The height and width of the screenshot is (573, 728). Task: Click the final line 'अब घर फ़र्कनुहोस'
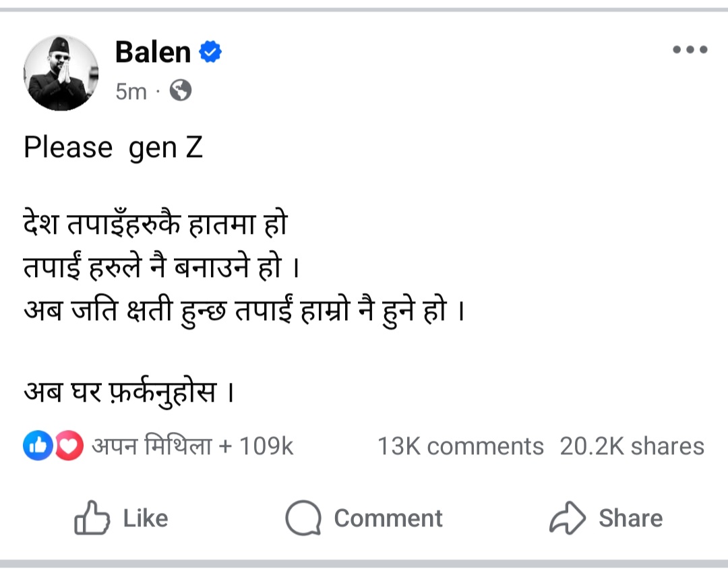[129, 390]
